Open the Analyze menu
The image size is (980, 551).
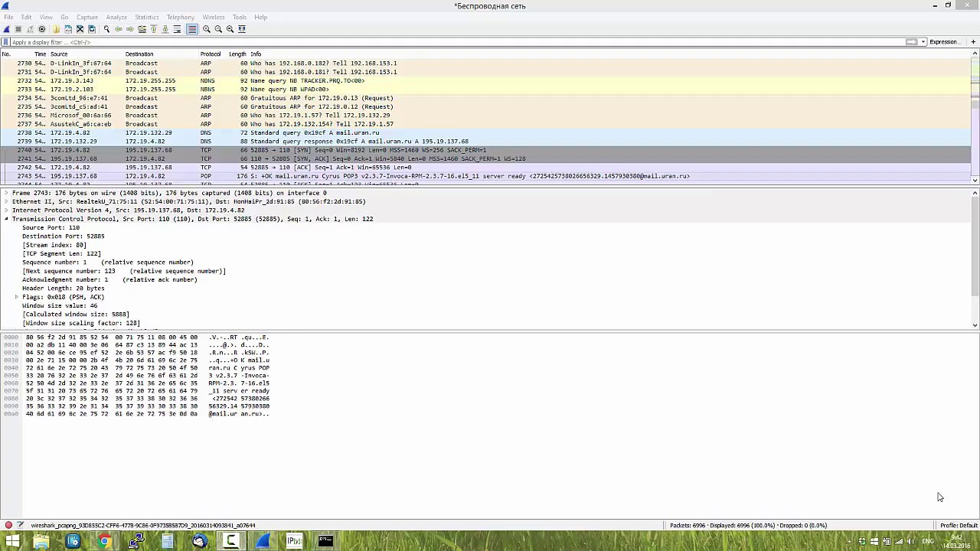116,17
